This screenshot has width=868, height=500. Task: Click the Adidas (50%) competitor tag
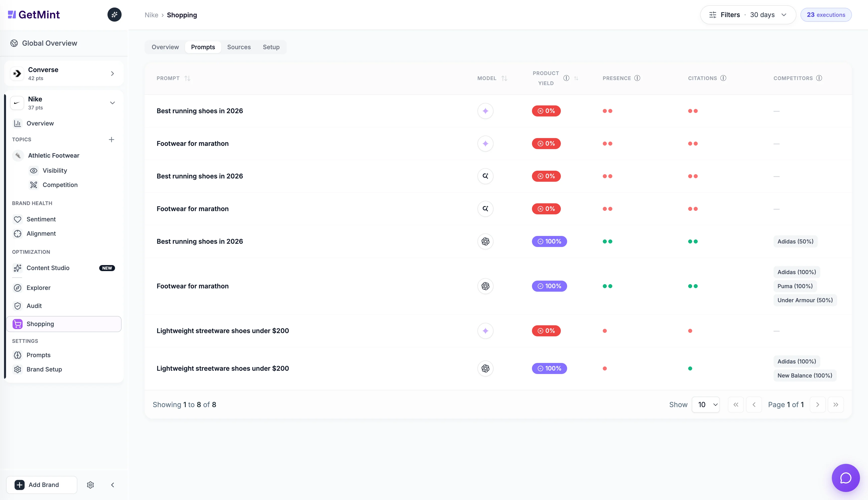pos(795,241)
